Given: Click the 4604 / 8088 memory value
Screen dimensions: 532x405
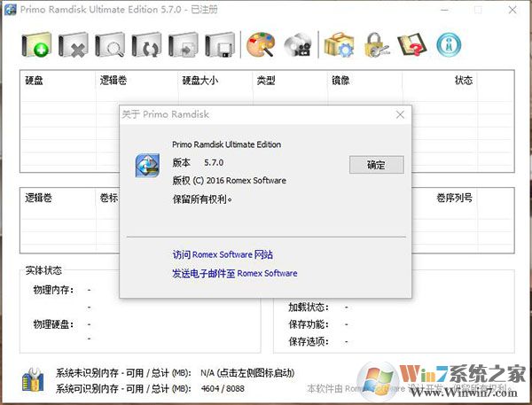Looking at the screenshot, I should (x=223, y=388).
